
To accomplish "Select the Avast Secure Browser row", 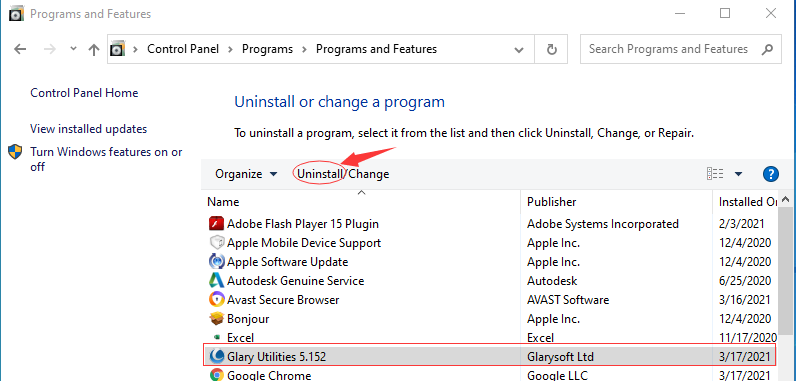I will pos(490,300).
